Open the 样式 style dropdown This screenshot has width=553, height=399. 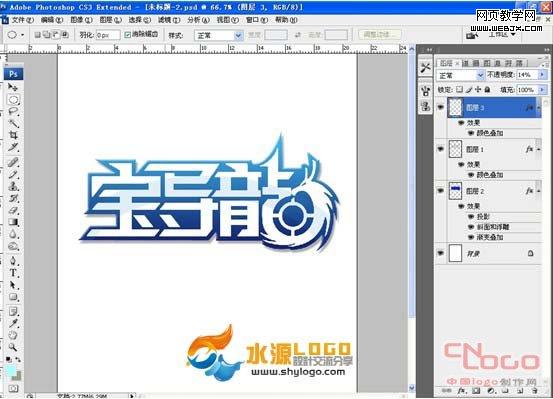click(219, 35)
